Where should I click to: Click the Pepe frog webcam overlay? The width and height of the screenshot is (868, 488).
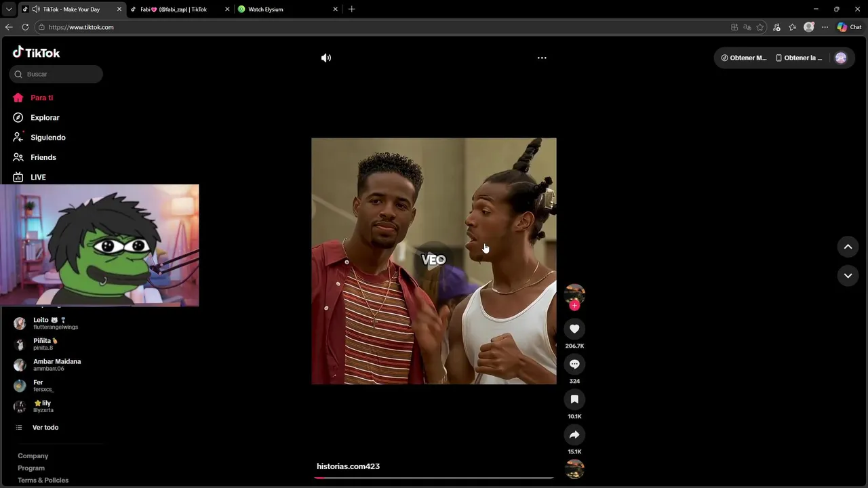100,245
